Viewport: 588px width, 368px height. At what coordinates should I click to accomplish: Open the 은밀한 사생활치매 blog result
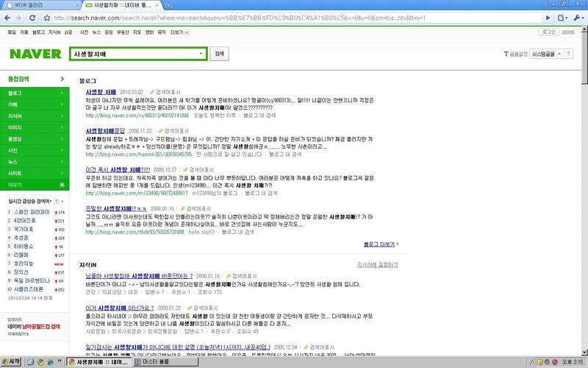point(116,208)
